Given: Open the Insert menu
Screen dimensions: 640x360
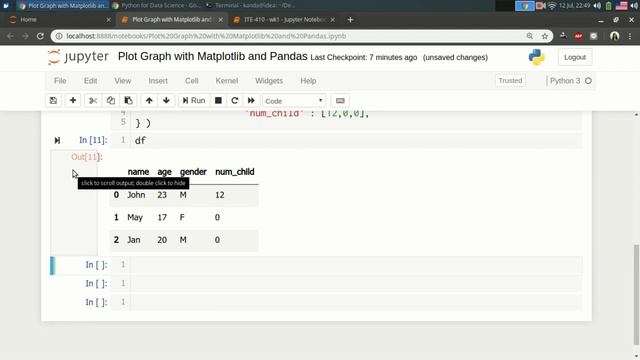Looking at the screenshot, I should coord(158,81).
